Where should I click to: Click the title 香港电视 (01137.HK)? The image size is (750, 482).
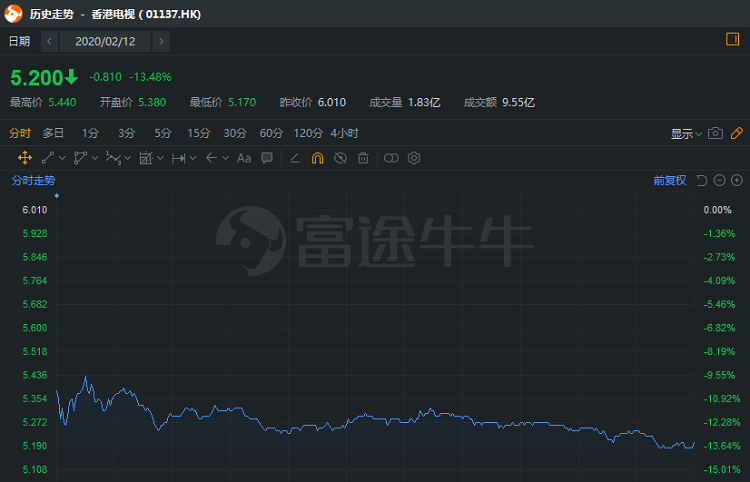coord(146,14)
